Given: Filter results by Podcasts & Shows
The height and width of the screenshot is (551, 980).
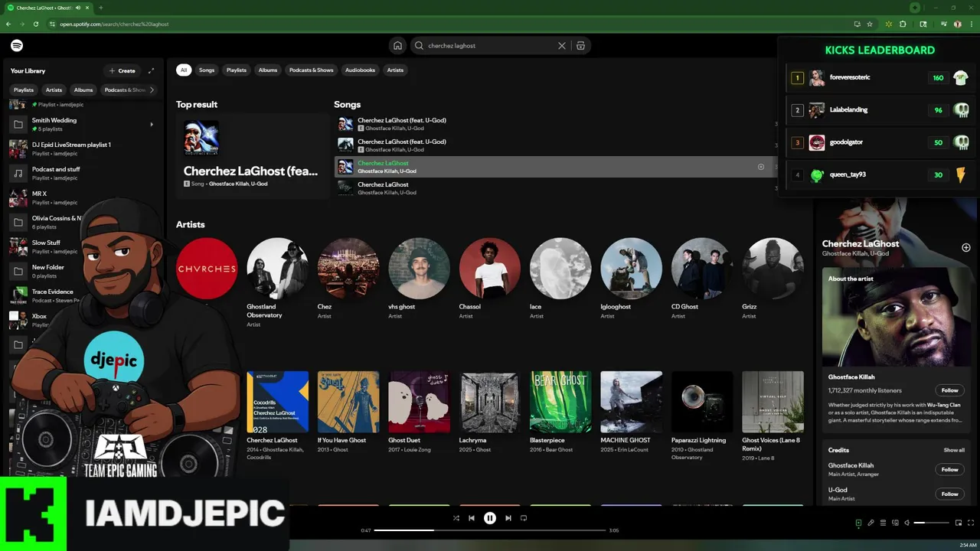Looking at the screenshot, I should click(x=311, y=70).
